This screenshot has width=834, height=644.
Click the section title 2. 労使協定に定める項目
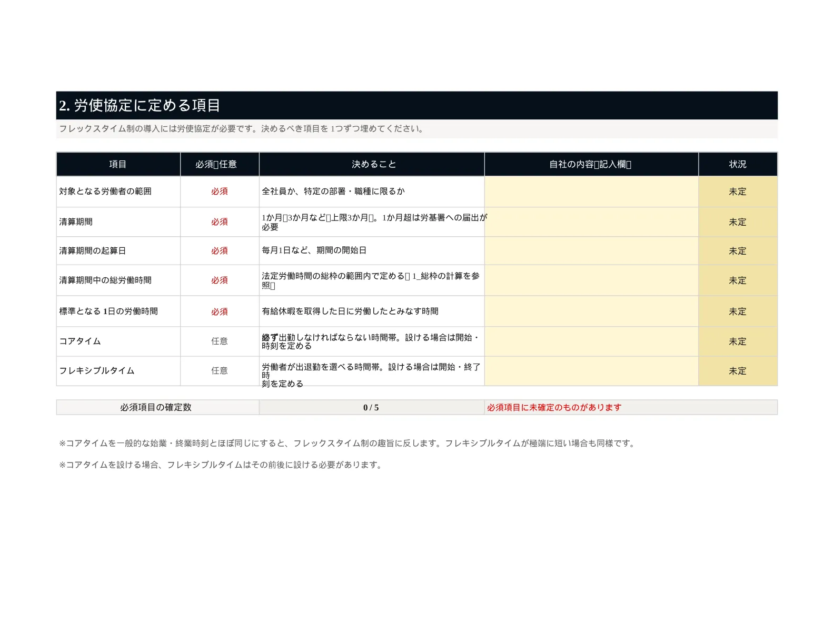(140, 105)
